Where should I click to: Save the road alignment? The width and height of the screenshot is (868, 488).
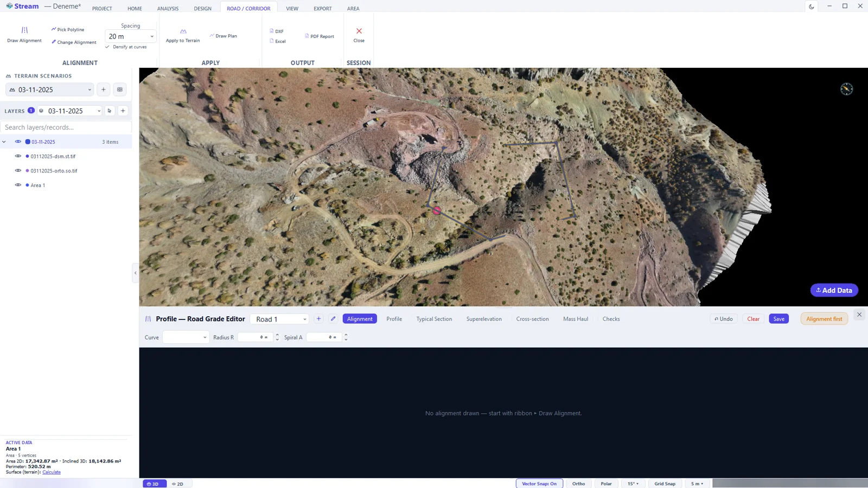[x=779, y=319]
